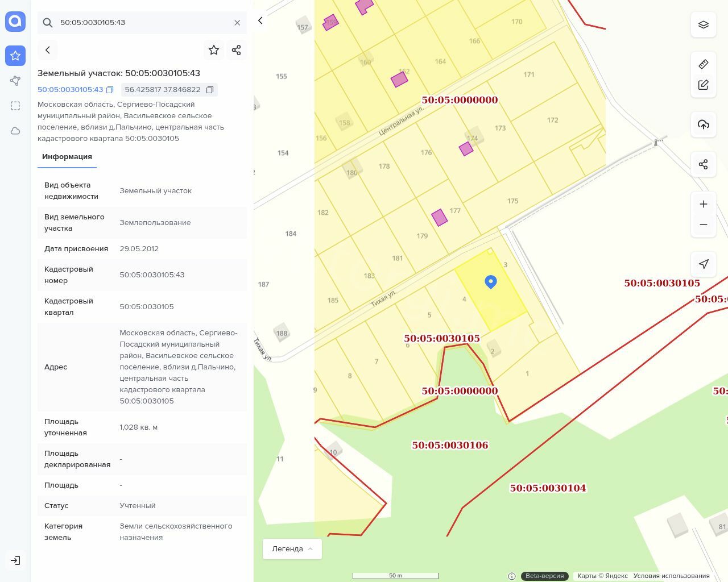The height and width of the screenshot is (582, 728).
Task: Switch to the Информация tab
Action: [67, 157]
